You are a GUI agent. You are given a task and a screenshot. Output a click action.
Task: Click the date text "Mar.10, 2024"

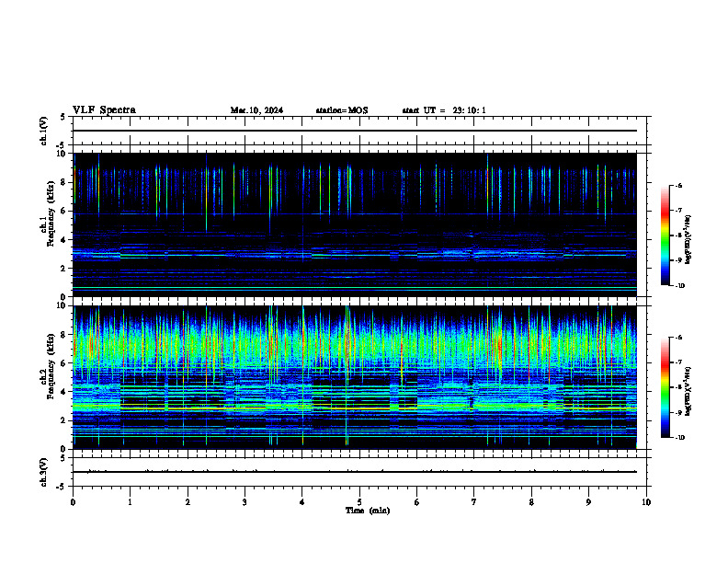click(256, 110)
